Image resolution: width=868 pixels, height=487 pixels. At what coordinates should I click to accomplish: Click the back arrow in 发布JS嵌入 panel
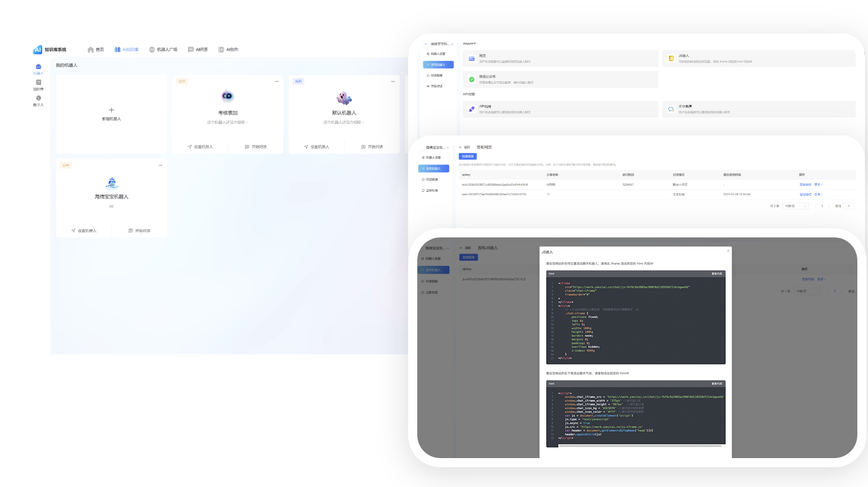point(461,248)
